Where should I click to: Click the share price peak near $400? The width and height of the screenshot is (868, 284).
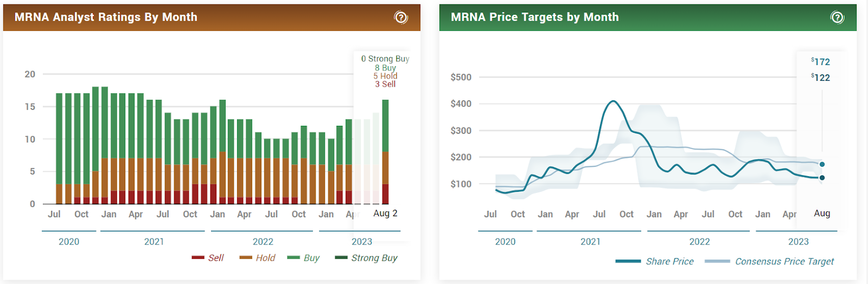coord(613,101)
